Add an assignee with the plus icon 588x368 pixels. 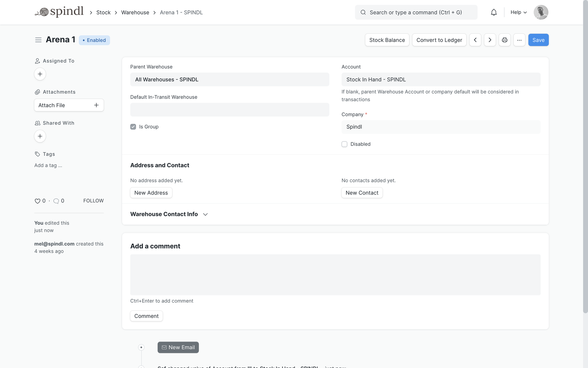click(40, 74)
